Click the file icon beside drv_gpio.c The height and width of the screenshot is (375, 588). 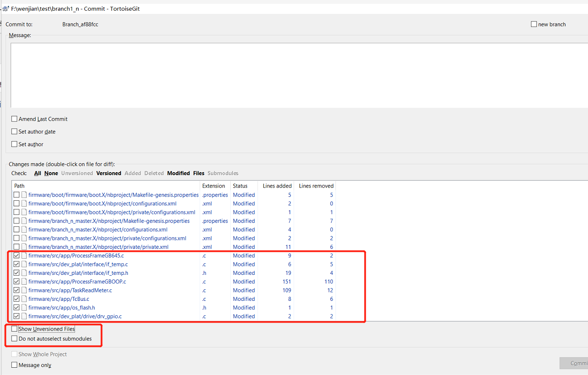click(x=23, y=316)
